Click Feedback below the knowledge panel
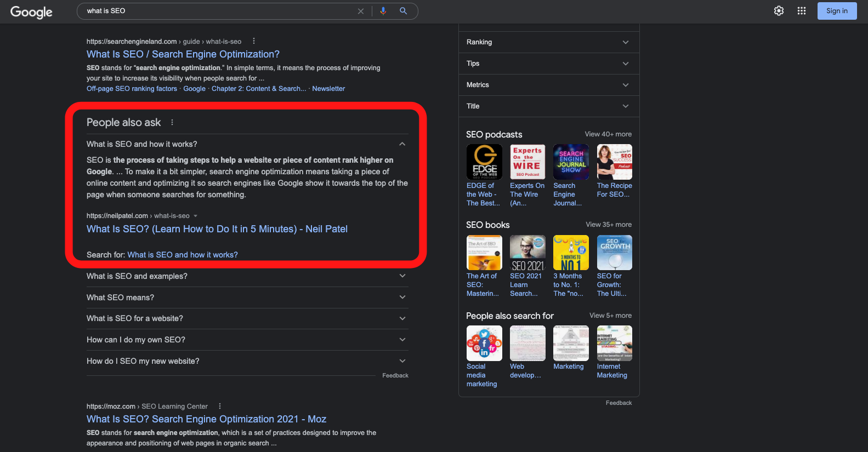 pyautogui.click(x=619, y=403)
